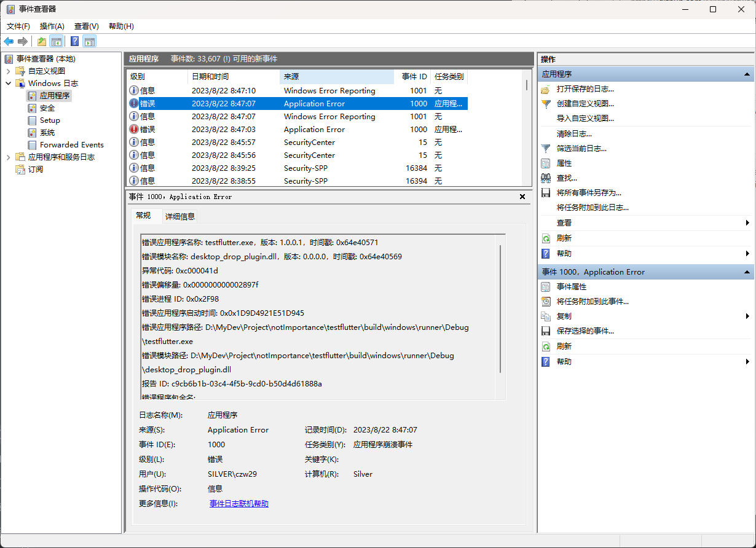This screenshot has height=548, width=756.
Task: 展开 应用程序和服务日志 节点
Action: point(8,157)
